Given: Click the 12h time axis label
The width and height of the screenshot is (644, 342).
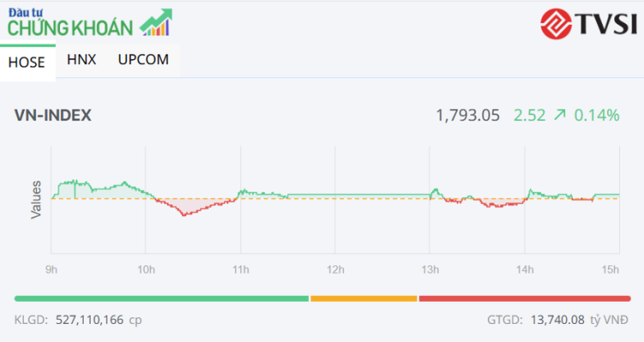Looking at the screenshot, I should (335, 269).
